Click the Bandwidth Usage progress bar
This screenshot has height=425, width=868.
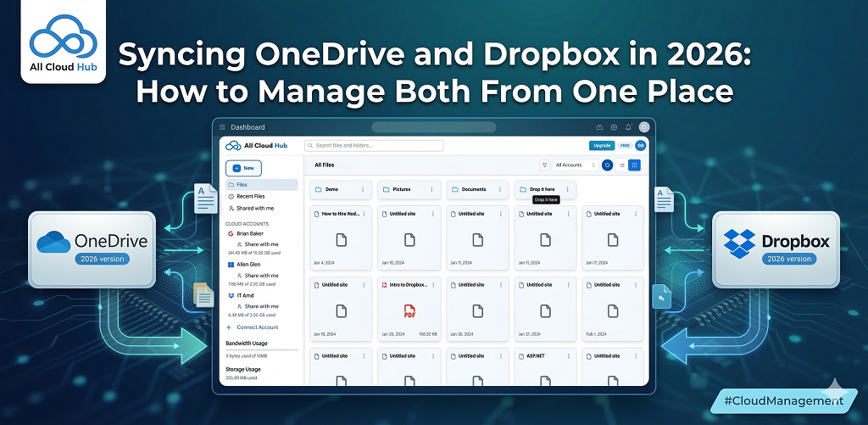pyautogui.click(x=262, y=350)
